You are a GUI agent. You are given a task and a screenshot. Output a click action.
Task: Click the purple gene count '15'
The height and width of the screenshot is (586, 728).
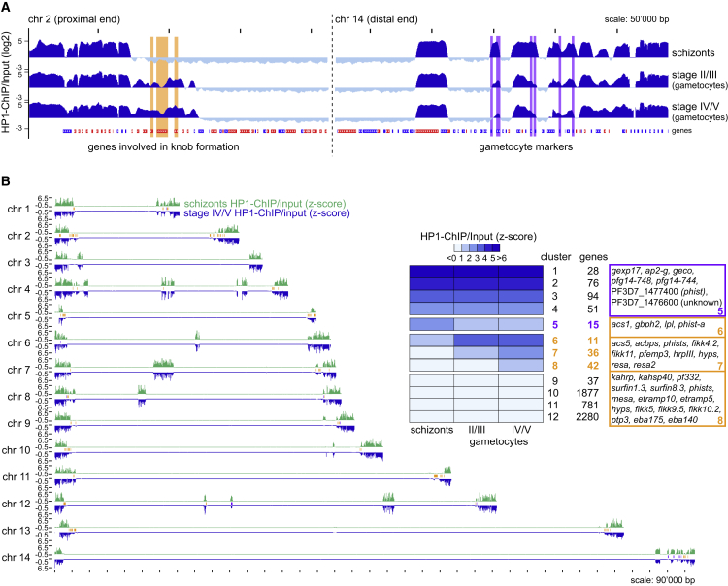click(593, 325)
